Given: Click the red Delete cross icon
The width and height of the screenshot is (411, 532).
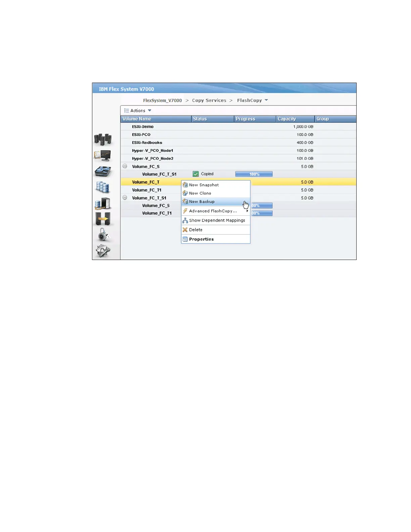Looking at the screenshot, I should pyautogui.click(x=185, y=230).
